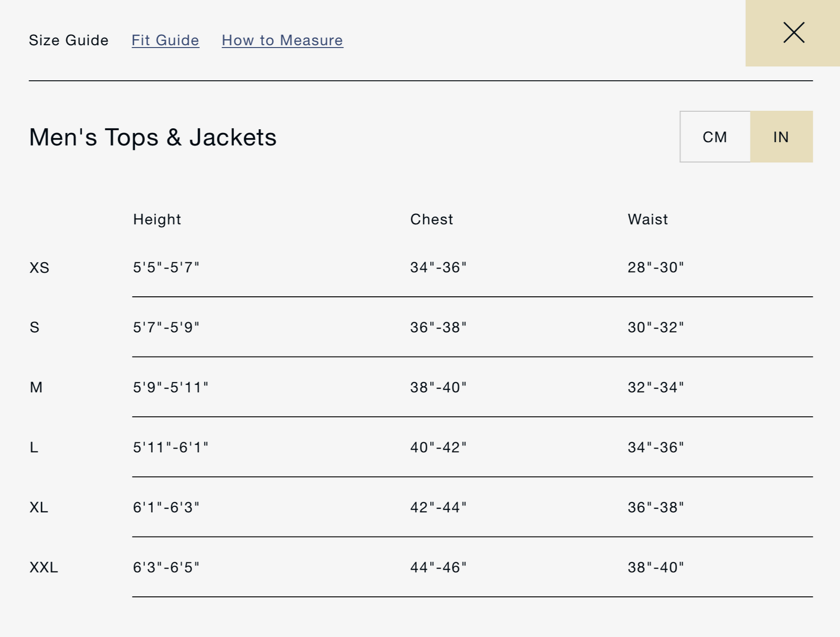Image resolution: width=840 pixels, height=637 pixels.
Task: Click the Chest column header
Action: pyautogui.click(x=431, y=219)
